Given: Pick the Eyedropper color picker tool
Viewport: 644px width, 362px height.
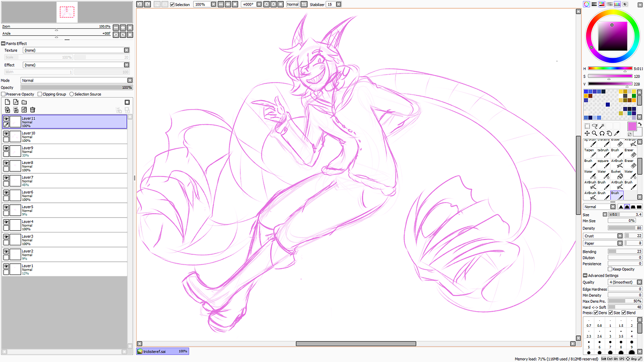Looking at the screenshot, I should coord(617,133).
